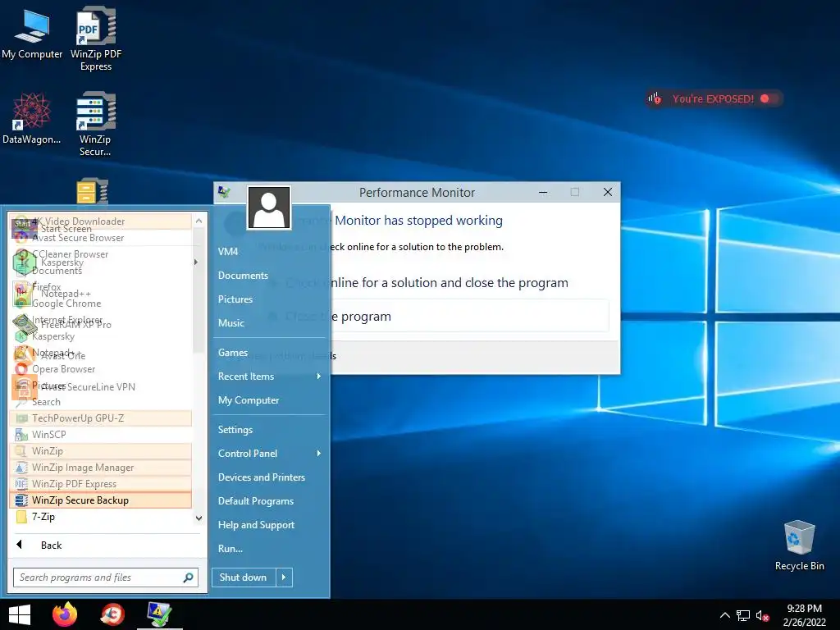
Task: Open the Run... dialog entry
Action: coord(270,549)
